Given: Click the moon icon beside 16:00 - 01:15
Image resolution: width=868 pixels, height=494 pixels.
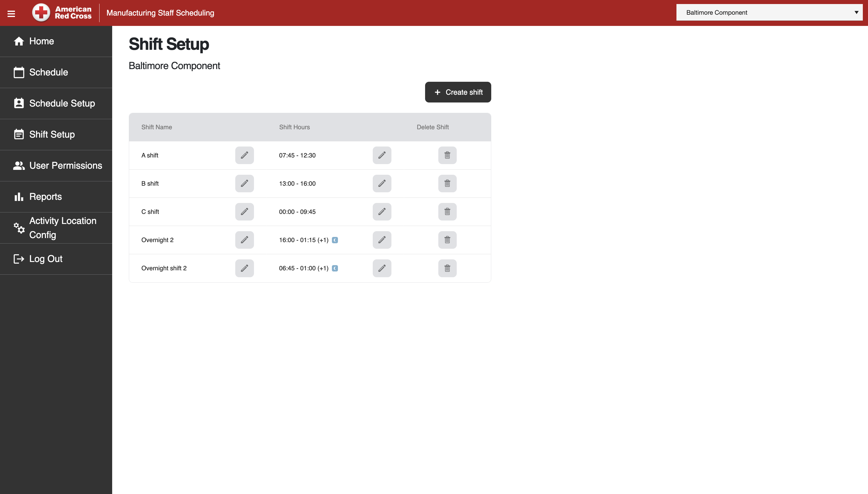Looking at the screenshot, I should click(x=335, y=240).
